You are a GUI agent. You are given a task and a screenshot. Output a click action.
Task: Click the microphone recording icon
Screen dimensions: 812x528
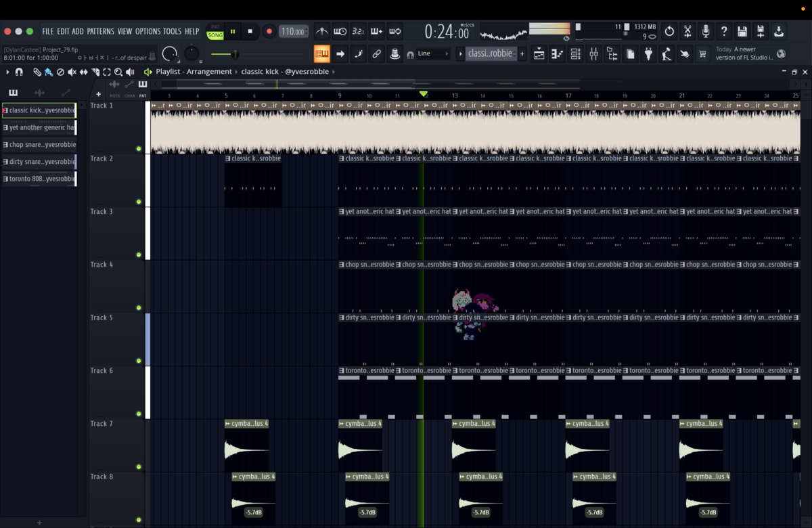pos(706,31)
